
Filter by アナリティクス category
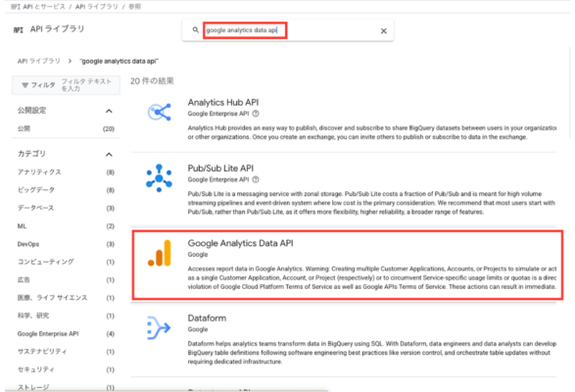[66, 172]
